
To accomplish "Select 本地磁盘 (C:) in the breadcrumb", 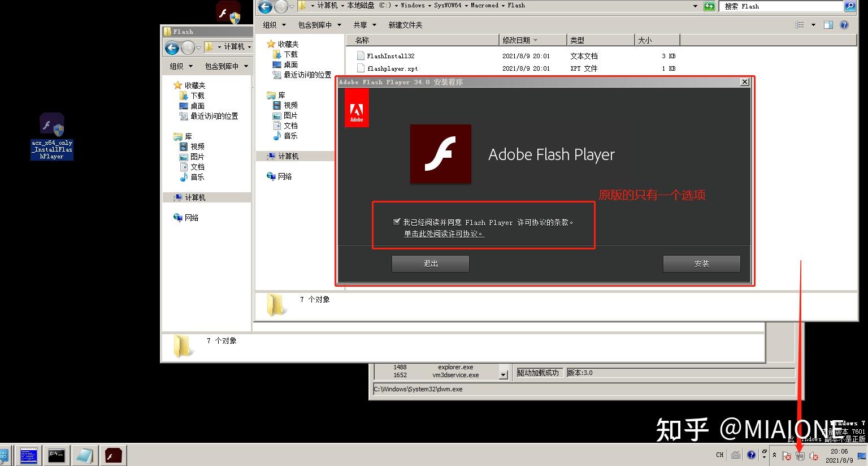I will click(x=369, y=6).
